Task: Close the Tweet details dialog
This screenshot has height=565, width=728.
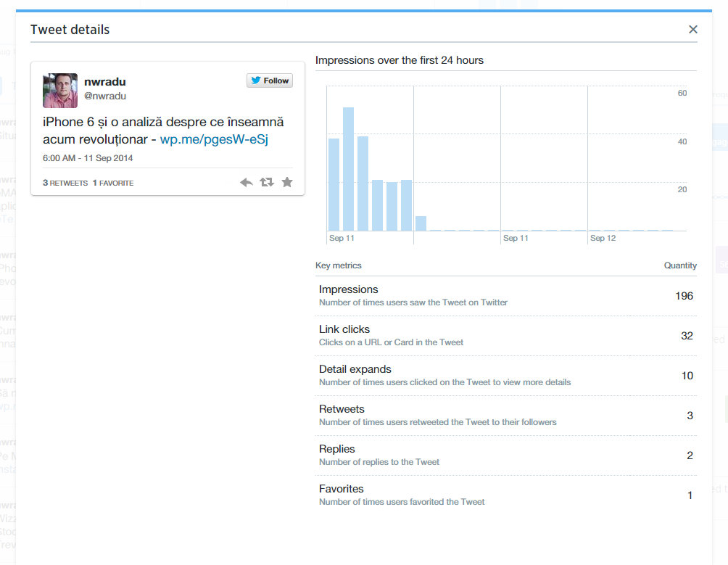Action: pyautogui.click(x=693, y=30)
